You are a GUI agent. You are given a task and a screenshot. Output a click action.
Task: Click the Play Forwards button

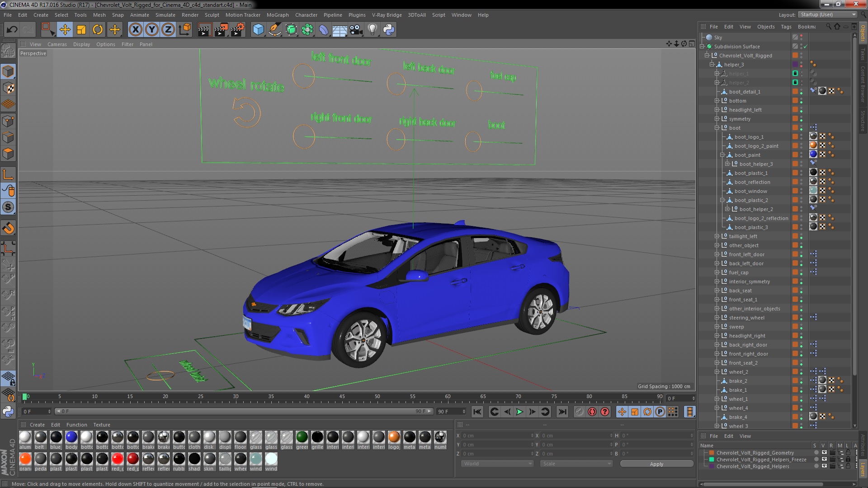[519, 412]
